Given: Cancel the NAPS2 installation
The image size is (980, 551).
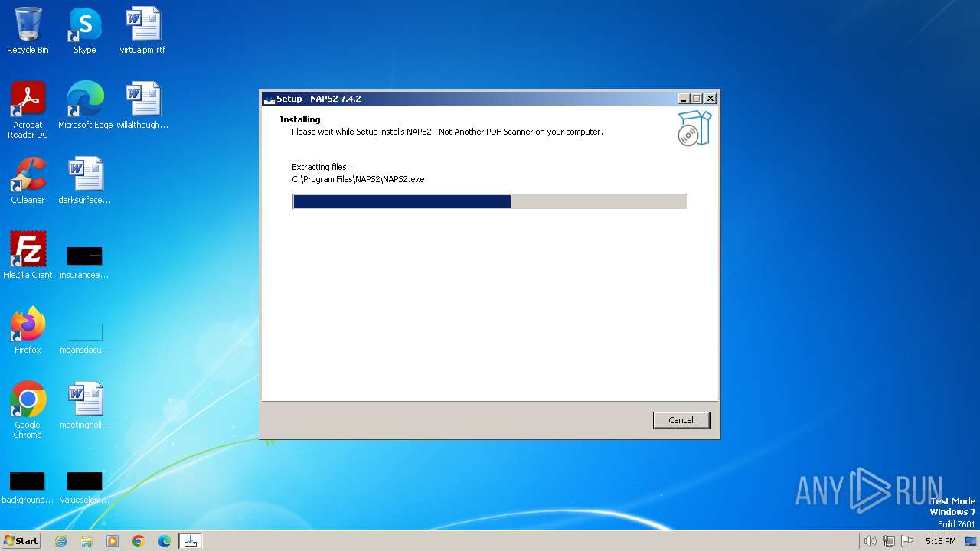Looking at the screenshot, I should 681,420.
